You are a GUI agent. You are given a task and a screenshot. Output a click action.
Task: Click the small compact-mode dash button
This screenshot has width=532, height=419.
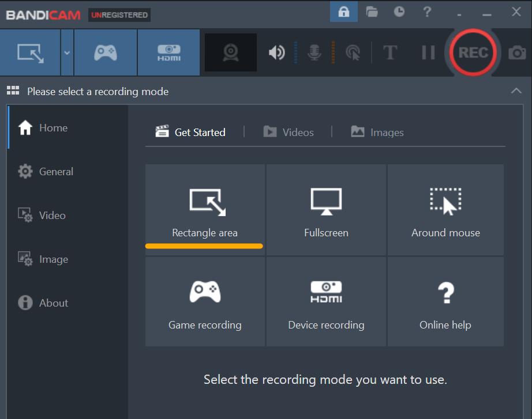point(459,14)
